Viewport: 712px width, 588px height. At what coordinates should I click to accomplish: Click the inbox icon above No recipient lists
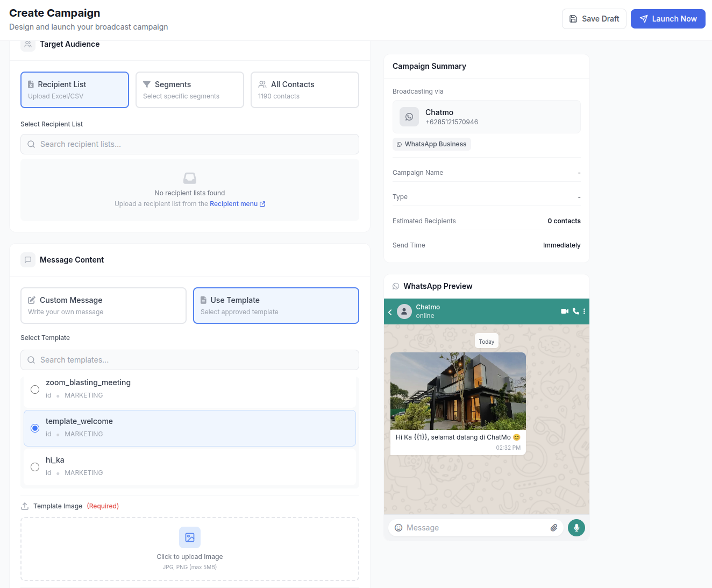(190, 178)
